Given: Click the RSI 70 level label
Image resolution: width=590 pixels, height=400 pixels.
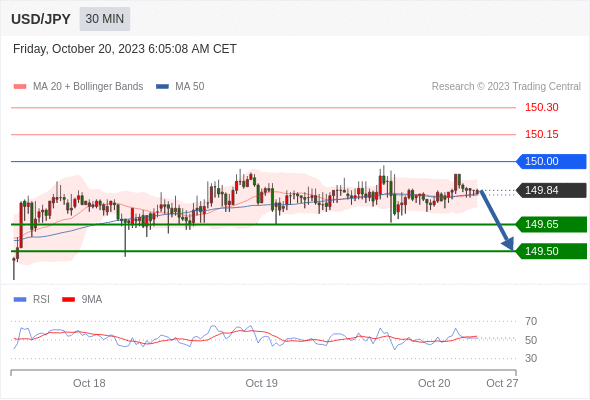Looking at the screenshot, I should [x=531, y=321].
